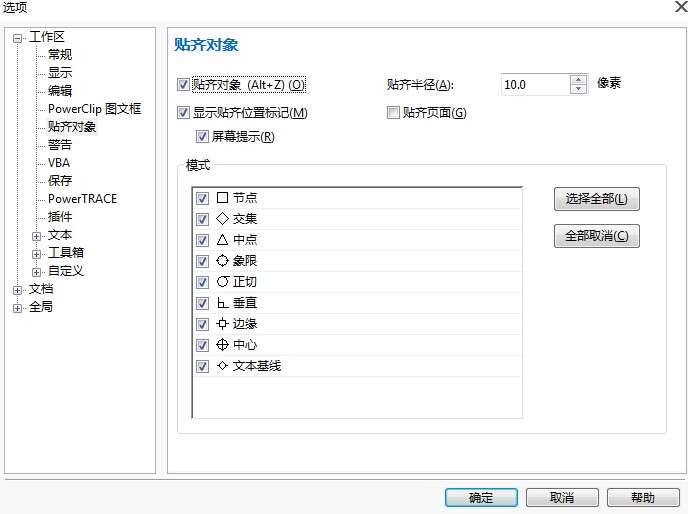This screenshot has height=514, width=688.
Task: Expand the 自定义 tree node
Action: [36, 272]
